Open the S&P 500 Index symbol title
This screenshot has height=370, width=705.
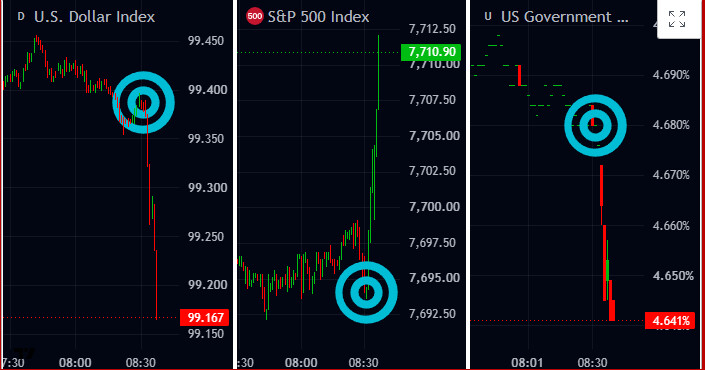point(318,17)
